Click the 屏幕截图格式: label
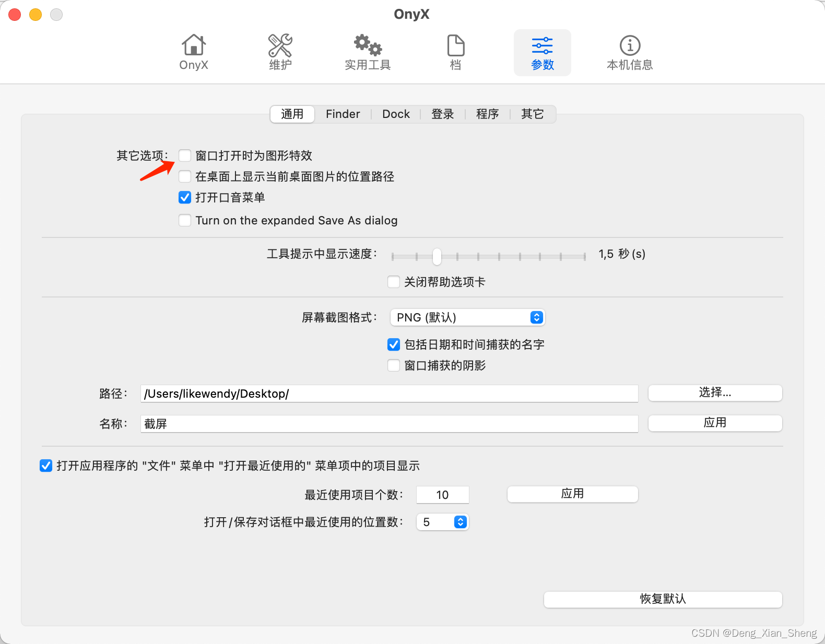Screen dimensions: 825x644 (x=339, y=317)
